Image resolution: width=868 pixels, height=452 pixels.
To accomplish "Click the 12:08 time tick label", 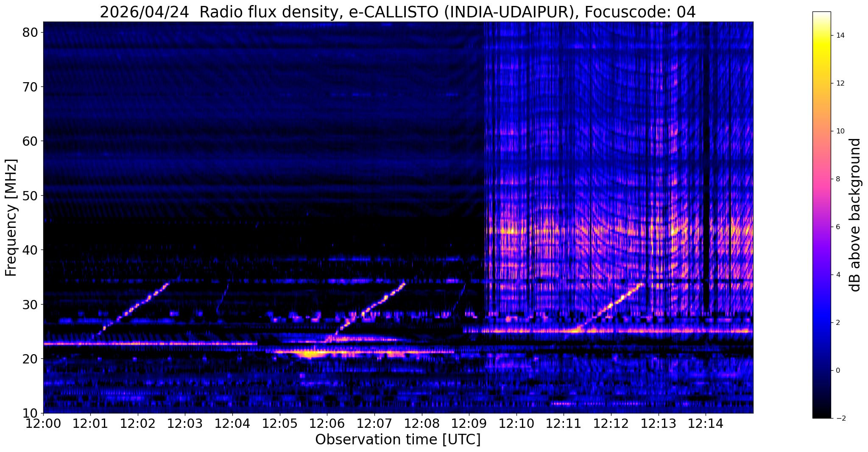I will point(422,423).
